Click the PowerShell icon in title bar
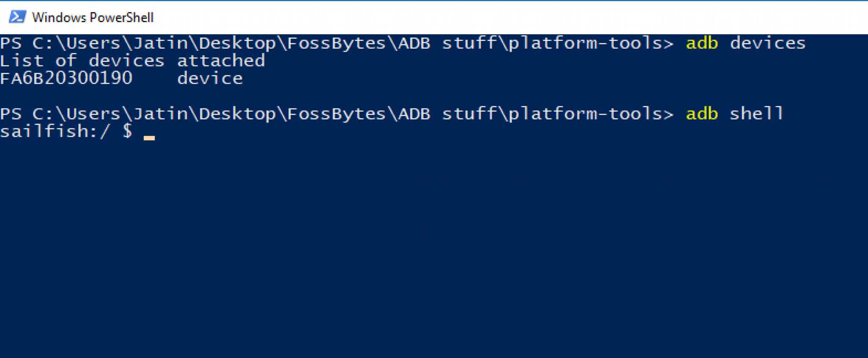The width and height of the screenshot is (868, 358). tap(17, 17)
